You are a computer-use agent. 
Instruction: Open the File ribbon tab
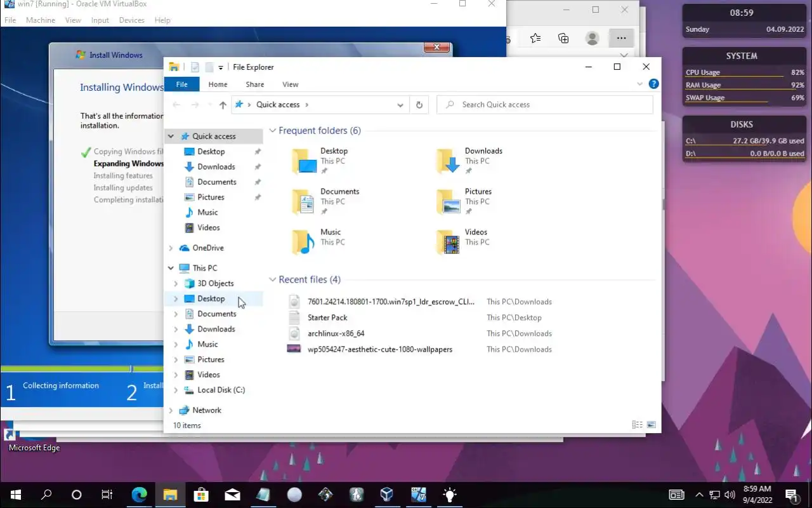pos(181,84)
